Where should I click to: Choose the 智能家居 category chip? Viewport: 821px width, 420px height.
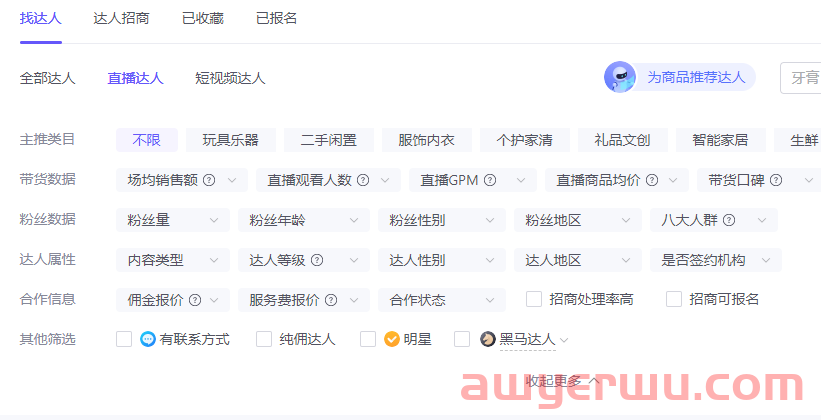[x=720, y=140]
